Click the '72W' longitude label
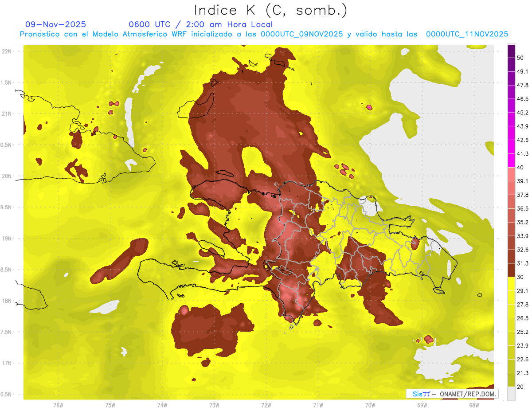532x411 pixels. coord(266,405)
